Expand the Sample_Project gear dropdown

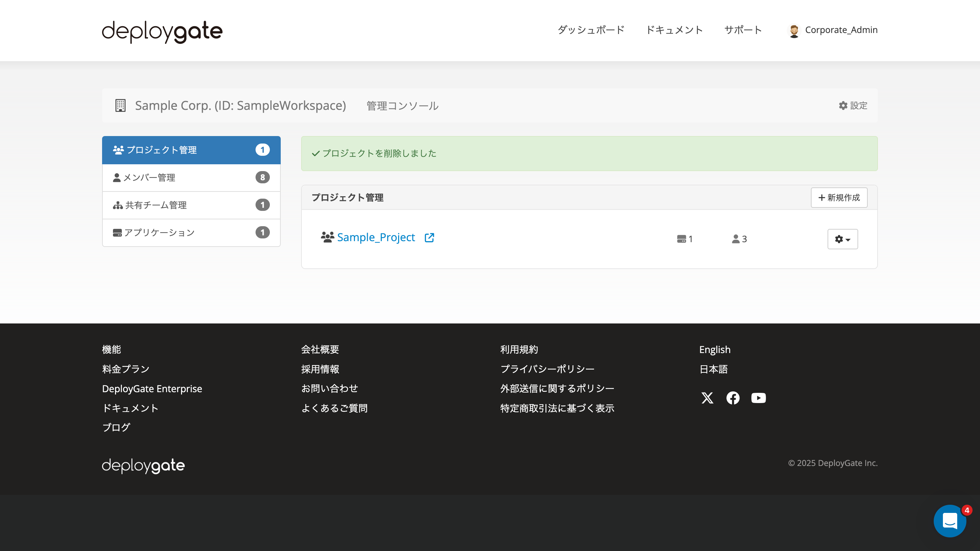pos(842,239)
